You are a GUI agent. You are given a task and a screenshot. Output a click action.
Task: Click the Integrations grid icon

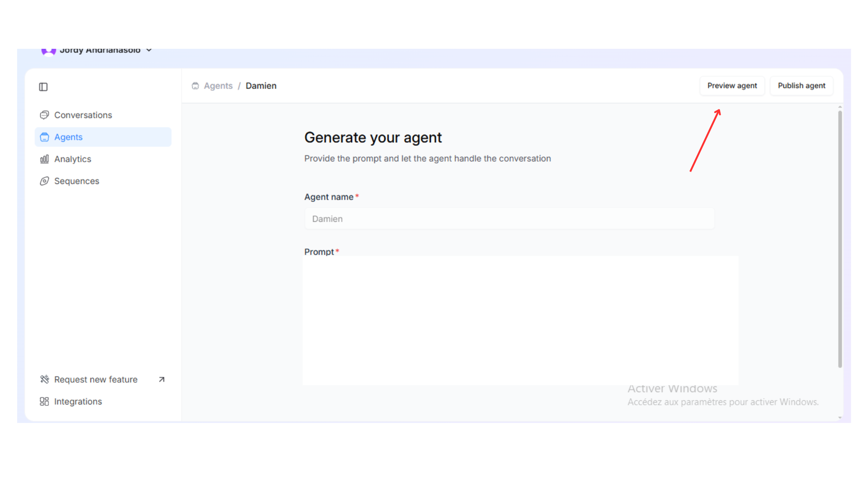pyautogui.click(x=44, y=402)
